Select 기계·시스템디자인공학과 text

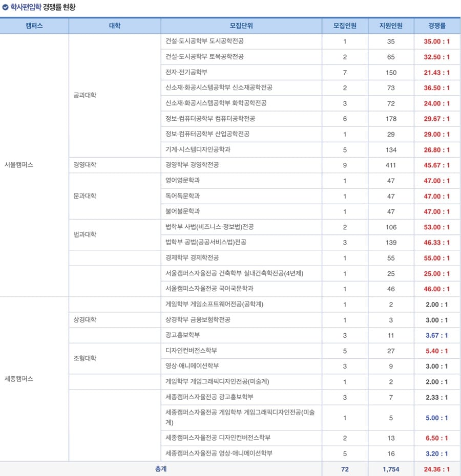tap(198, 149)
